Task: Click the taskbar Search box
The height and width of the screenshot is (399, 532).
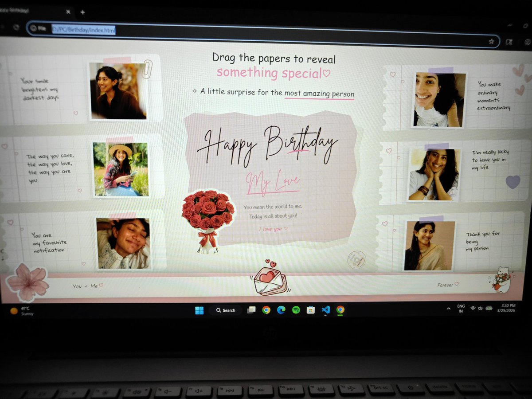Action: click(226, 310)
